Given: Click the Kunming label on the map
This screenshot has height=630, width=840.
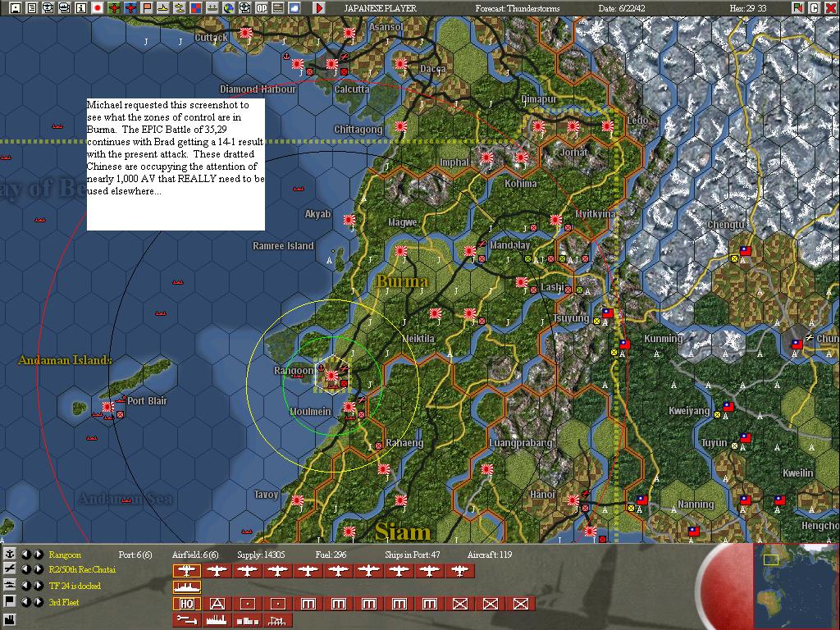Looking at the screenshot, I should 663,338.
